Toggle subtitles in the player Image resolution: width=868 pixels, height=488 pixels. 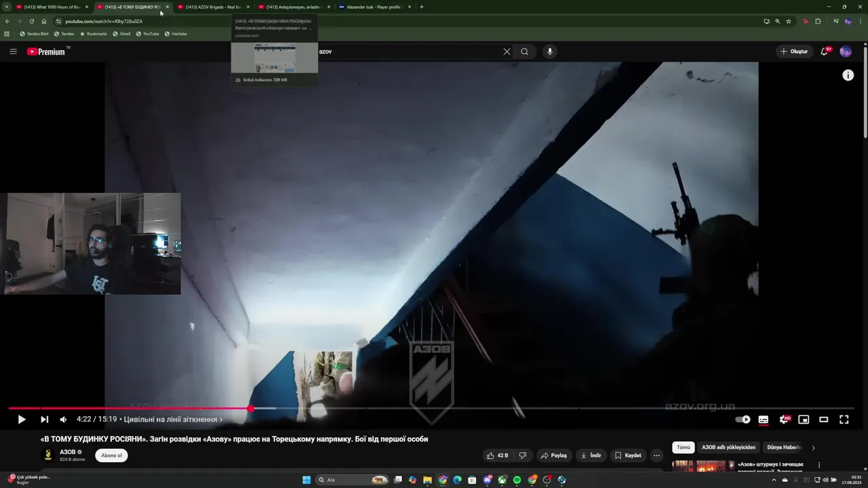pyautogui.click(x=764, y=420)
